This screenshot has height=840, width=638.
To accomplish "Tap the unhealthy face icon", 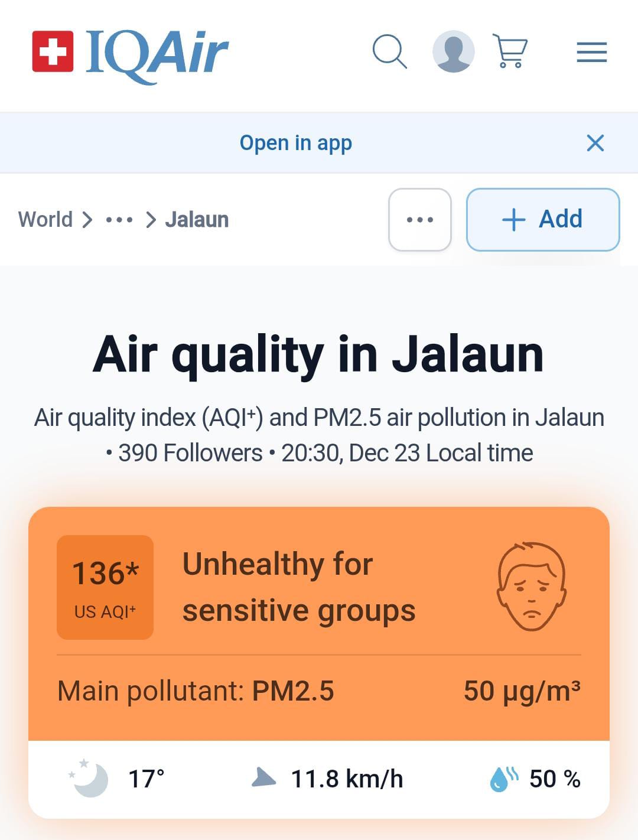I will point(531,586).
